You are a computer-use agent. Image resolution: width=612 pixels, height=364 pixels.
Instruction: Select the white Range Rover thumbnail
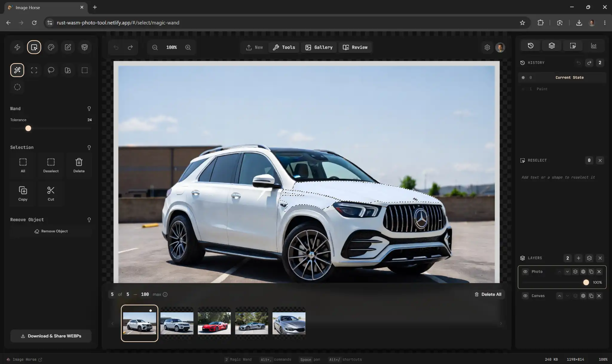[177, 323]
